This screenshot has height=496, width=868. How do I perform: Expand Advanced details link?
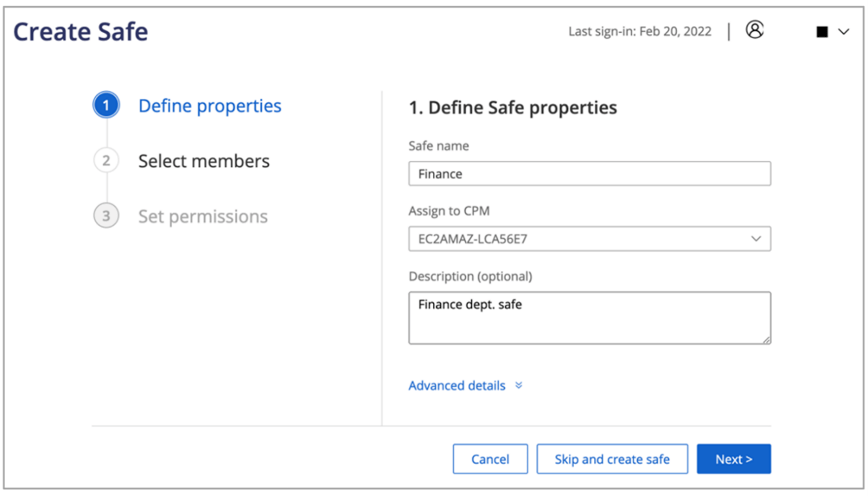coord(457,386)
